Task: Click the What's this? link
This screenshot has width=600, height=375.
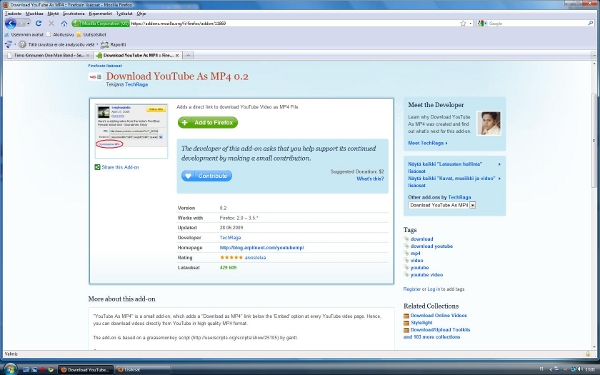Action: 370,179
